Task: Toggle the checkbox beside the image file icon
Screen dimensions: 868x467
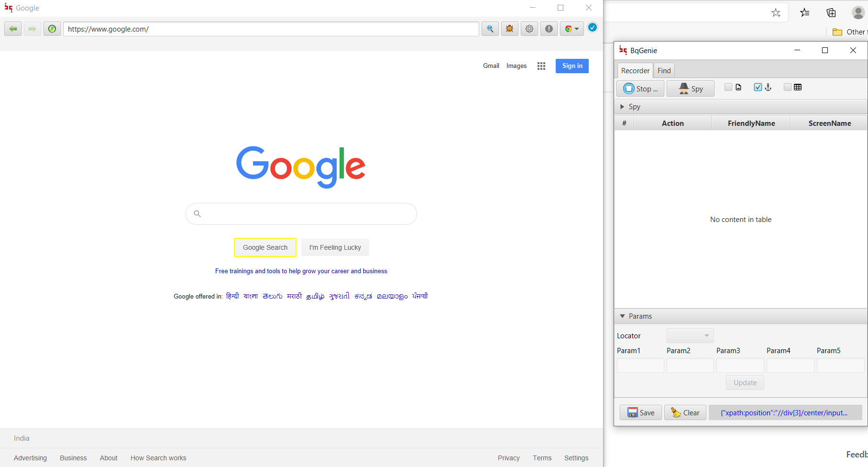Action: pos(728,87)
